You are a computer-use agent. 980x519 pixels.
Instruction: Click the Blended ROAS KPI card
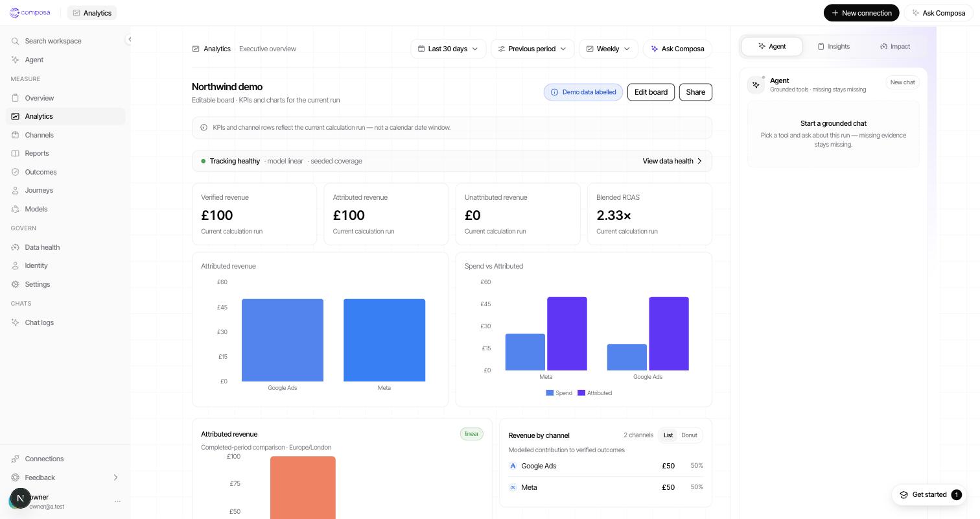(649, 214)
